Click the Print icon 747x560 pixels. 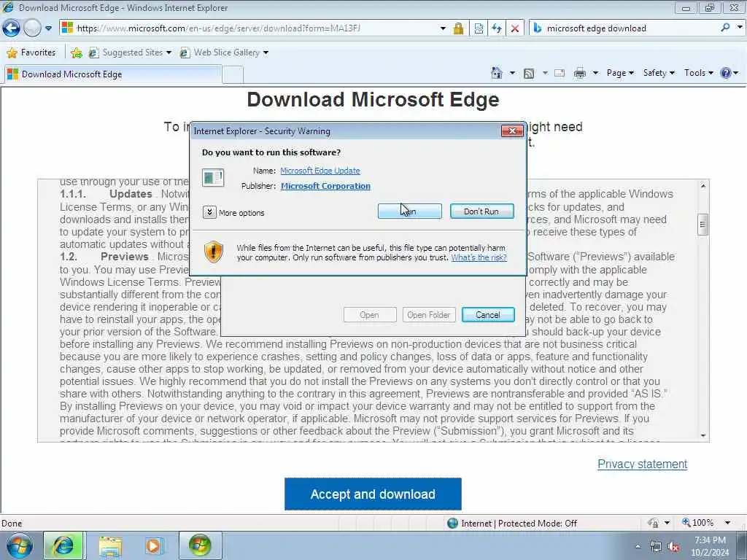[580, 74]
